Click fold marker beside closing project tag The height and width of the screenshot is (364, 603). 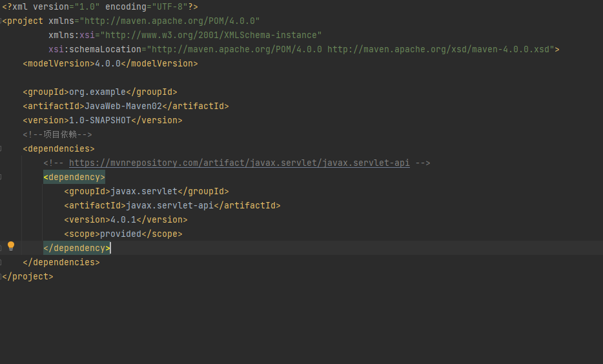coord(3,276)
